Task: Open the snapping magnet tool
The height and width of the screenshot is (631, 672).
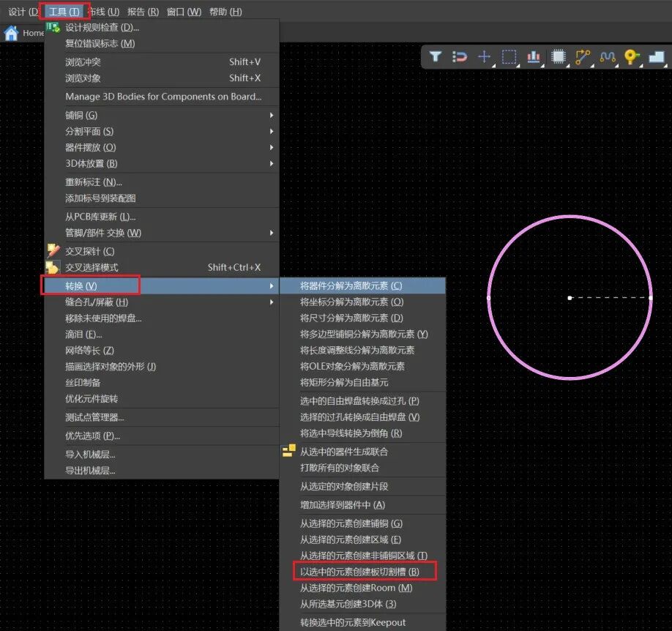Action: coord(460,56)
